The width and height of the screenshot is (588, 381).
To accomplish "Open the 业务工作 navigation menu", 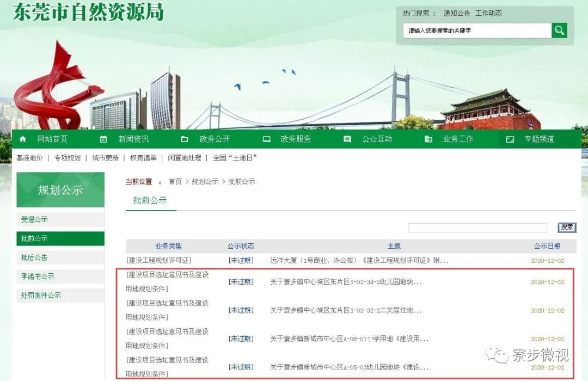I will pyautogui.click(x=458, y=139).
